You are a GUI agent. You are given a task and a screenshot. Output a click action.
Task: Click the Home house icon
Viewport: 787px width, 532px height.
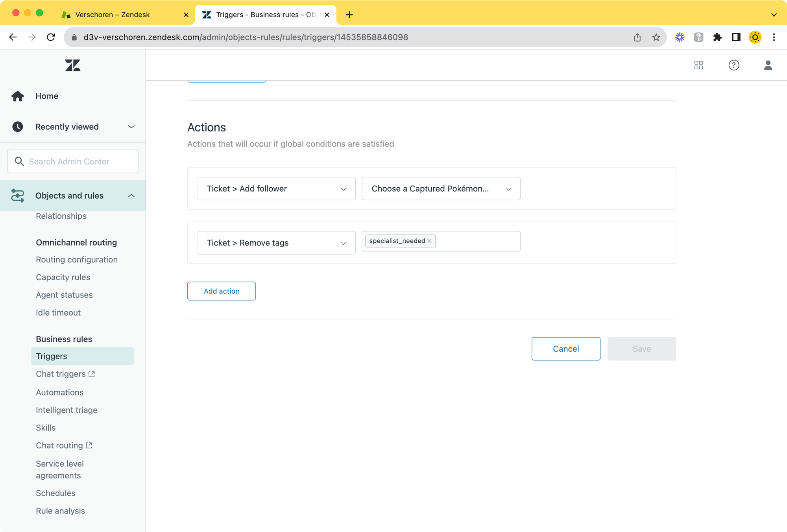(18, 96)
